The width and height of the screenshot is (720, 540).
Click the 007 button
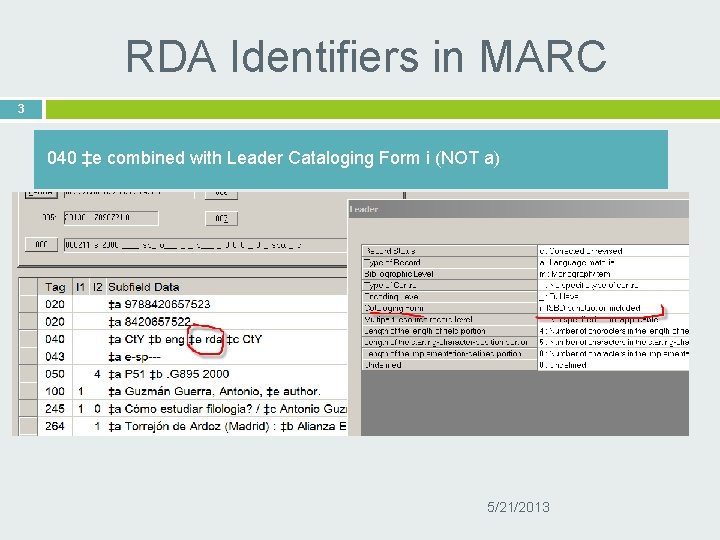point(221,219)
